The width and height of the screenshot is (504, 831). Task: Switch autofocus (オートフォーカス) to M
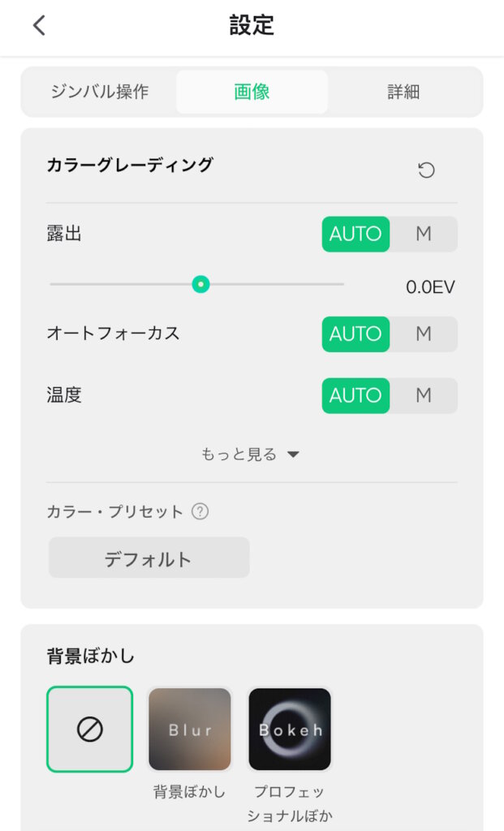click(x=423, y=334)
